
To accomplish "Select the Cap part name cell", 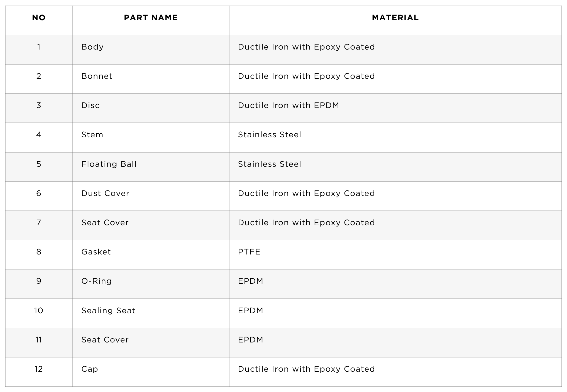I will click(x=90, y=369).
